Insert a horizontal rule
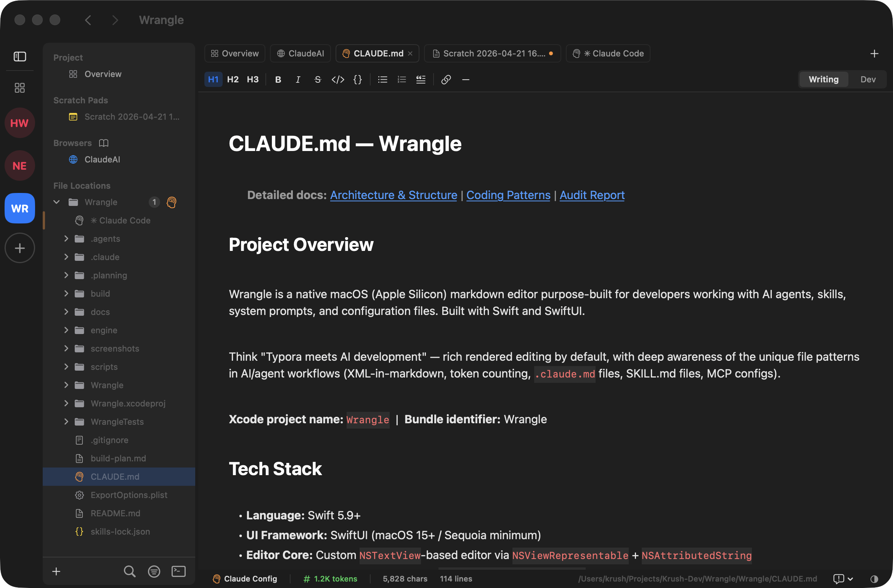This screenshot has height=588, width=893. (x=466, y=79)
